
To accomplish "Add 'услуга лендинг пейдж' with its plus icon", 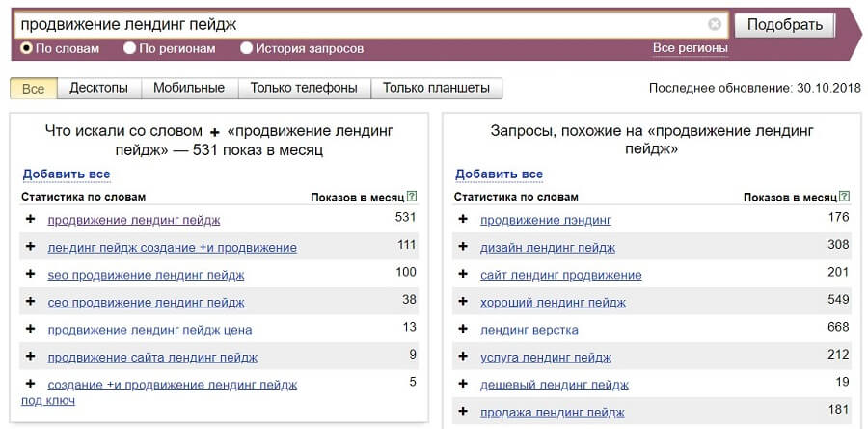I will (463, 356).
